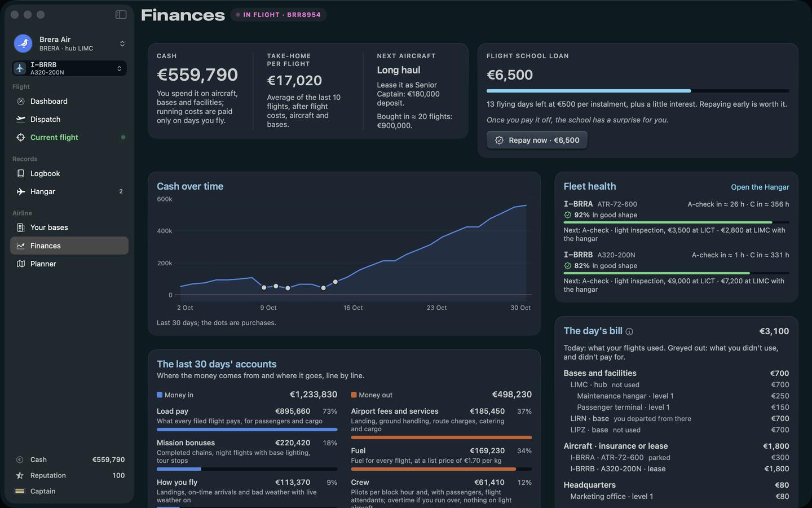Click Repay now · €6,500 button
Screen dimensions: 812x508
point(537,140)
